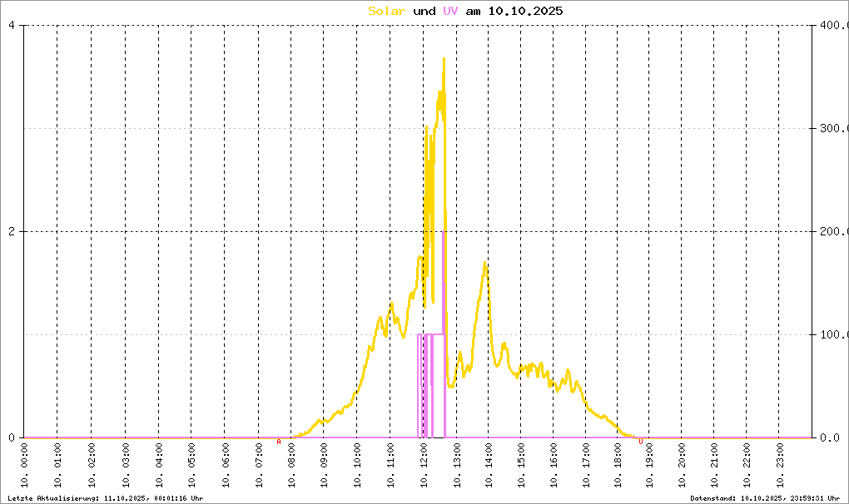Click the left axis value "2"
This screenshot has width=849, height=504.
[x=12, y=231]
